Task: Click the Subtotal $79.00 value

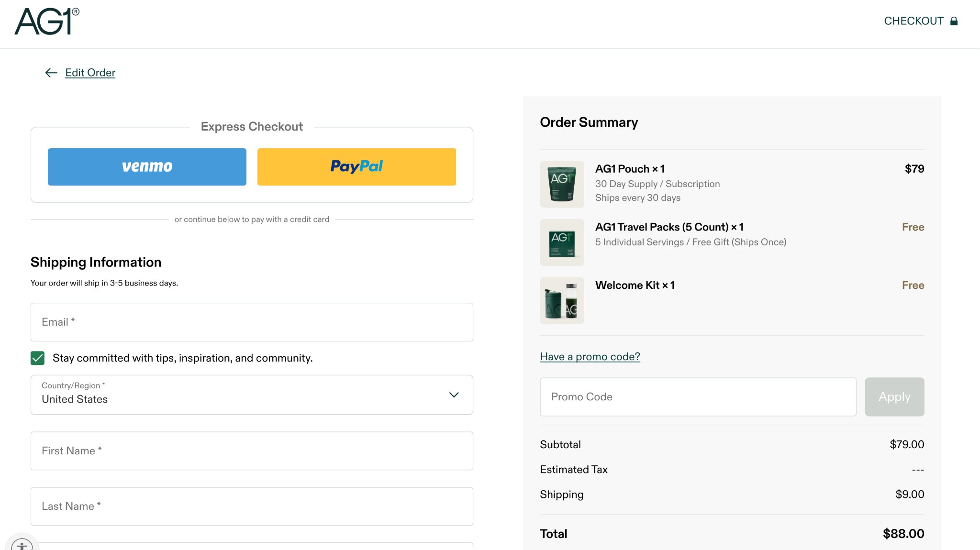Action: 907,445
